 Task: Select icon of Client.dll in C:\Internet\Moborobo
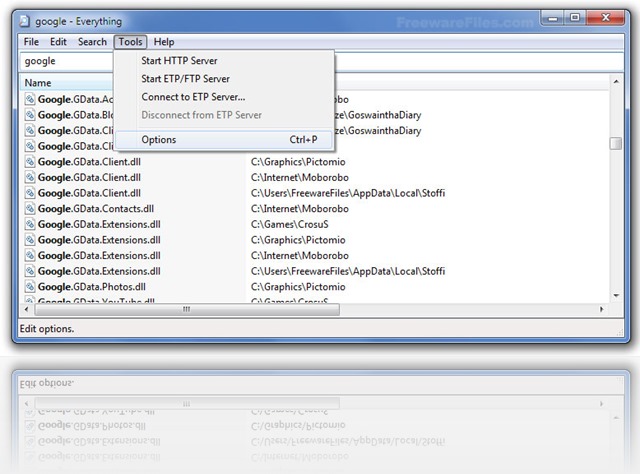(30, 177)
